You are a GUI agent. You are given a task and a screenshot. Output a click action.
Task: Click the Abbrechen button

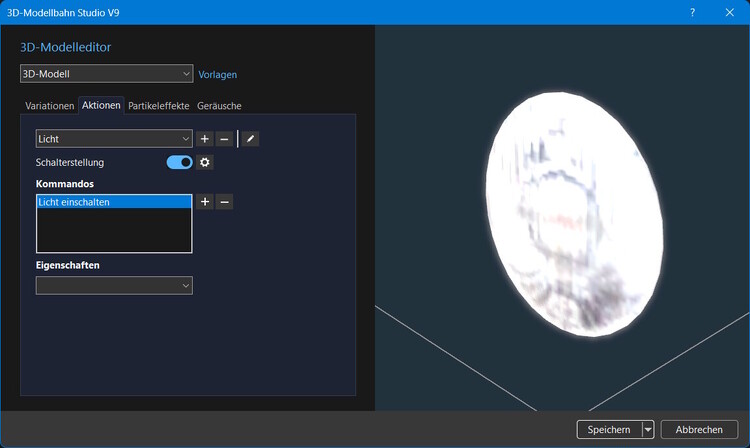pos(699,429)
